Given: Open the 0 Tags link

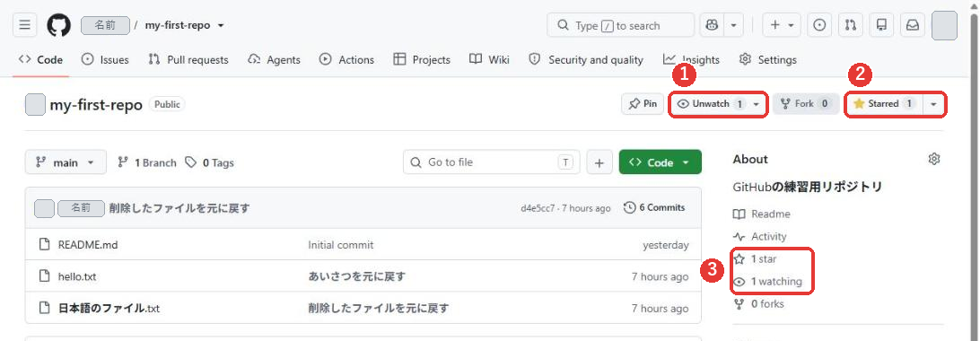Looking at the screenshot, I should pos(209,162).
